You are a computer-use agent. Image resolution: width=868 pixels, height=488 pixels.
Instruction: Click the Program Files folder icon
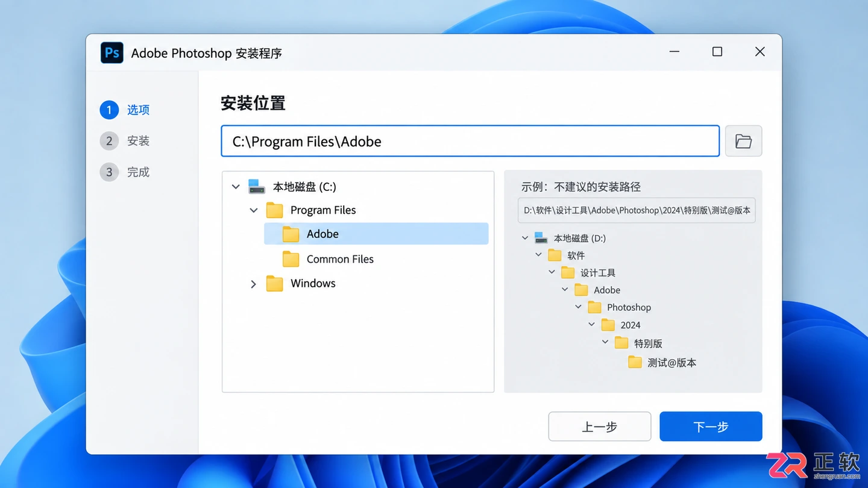[274, 210]
